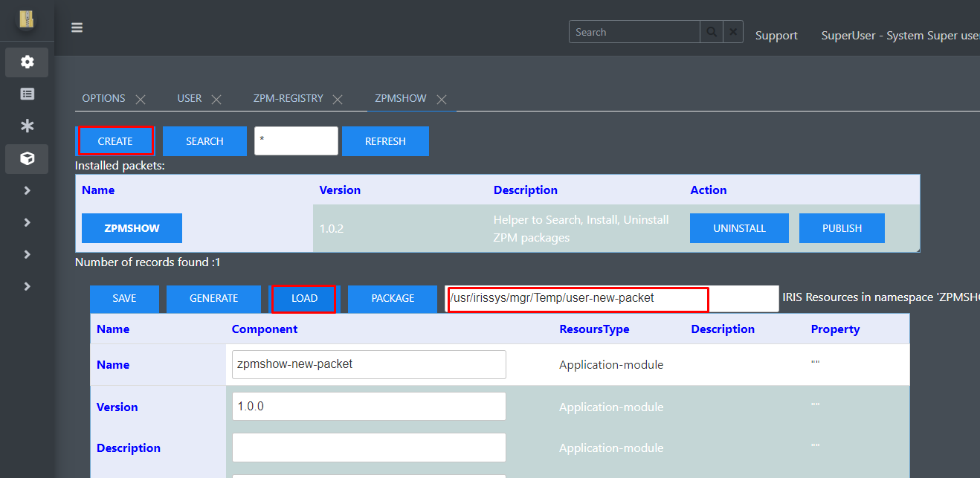Click the Version input field
The height and width of the screenshot is (478, 980).
coord(369,407)
